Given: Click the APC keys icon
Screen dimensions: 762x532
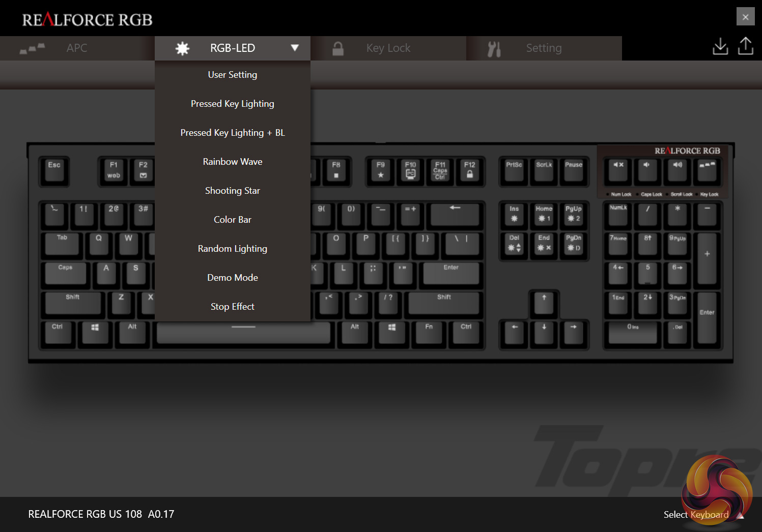Looking at the screenshot, I should coord(32,48).
